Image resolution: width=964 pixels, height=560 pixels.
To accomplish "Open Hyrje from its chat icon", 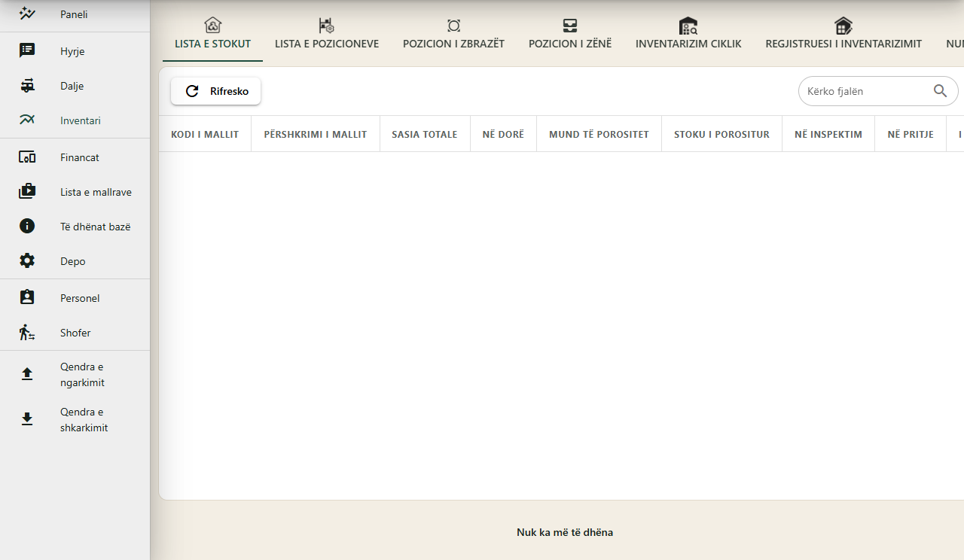I will (x=27, y=51).
